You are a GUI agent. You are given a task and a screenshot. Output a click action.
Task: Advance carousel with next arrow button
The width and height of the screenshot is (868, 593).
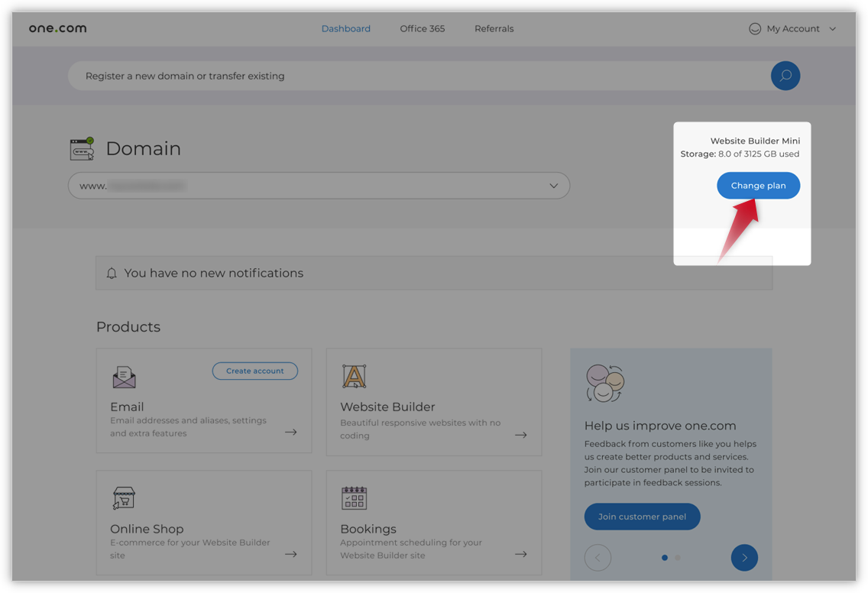(744, 558)
